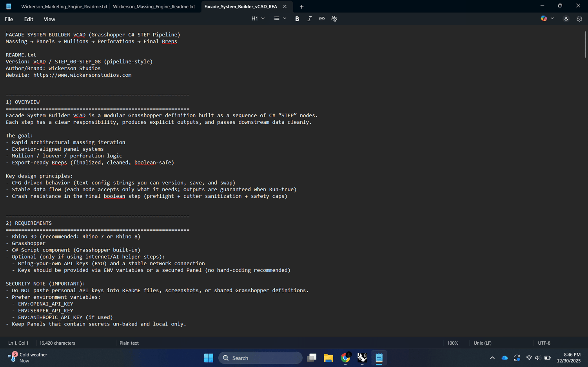Click the volume speaker tray icon
588x367 pixels.
tap(537, 358)
